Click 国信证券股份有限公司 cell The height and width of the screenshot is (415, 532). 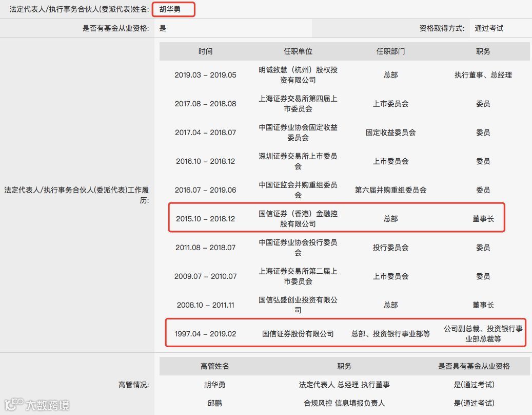(298, 334)
